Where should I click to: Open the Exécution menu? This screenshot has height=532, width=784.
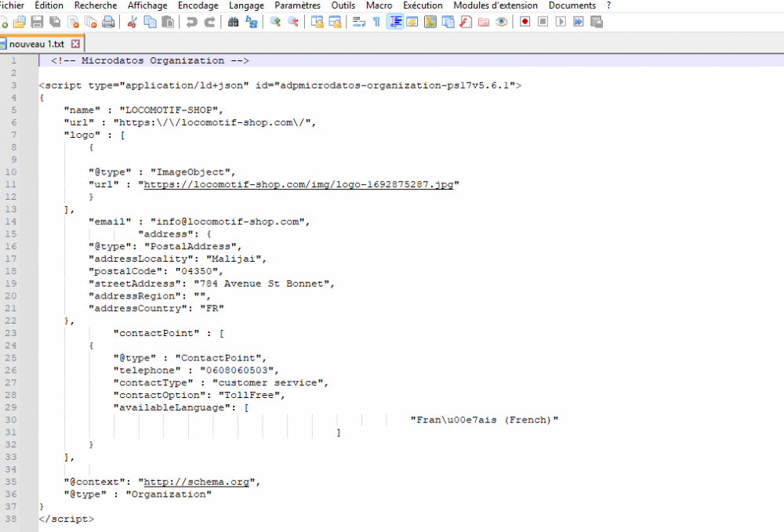[423, 5]
